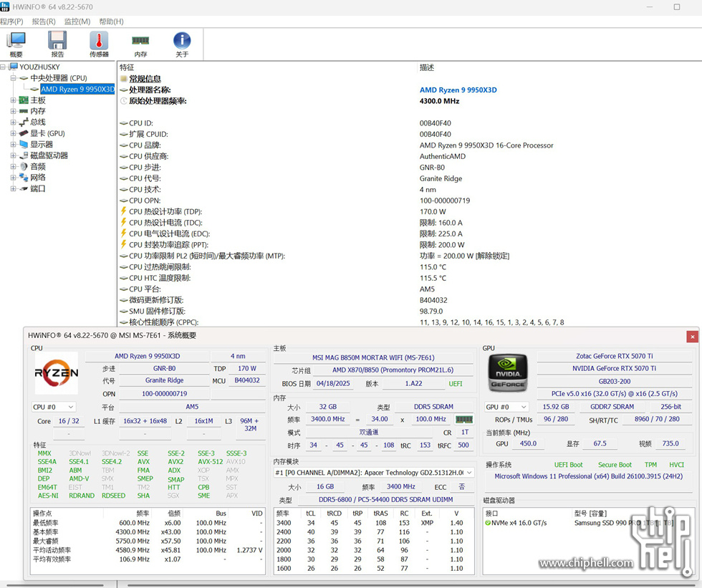Click the HWiNFO app icon in title bar
The image size is (702, 588).
coord(4,6)
